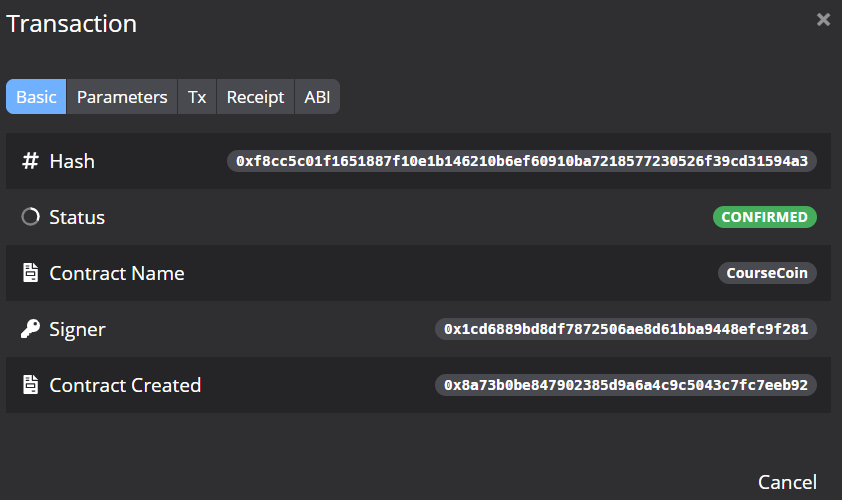
Task: Click the Contract Created document icon
Action: 30,385
